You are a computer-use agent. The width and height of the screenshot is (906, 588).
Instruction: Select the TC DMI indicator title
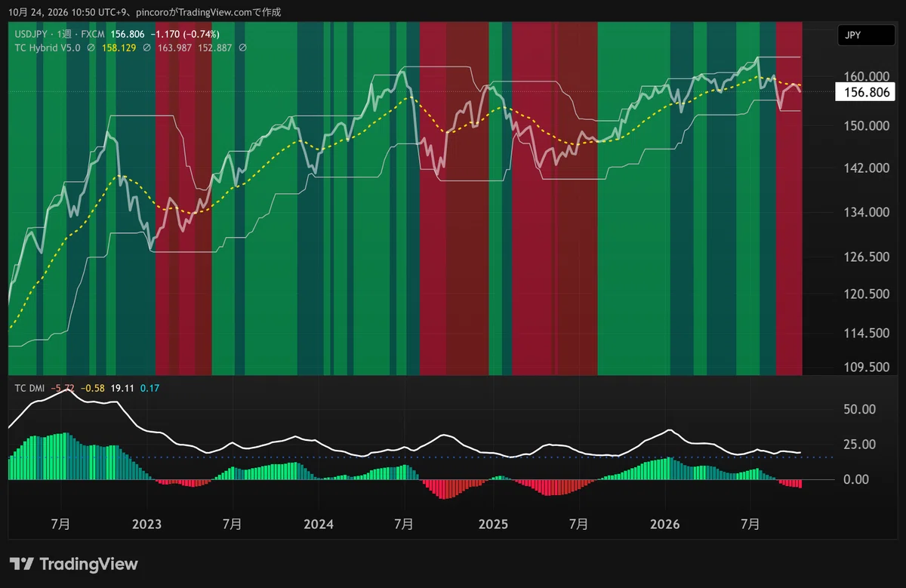tap(30, 388)
